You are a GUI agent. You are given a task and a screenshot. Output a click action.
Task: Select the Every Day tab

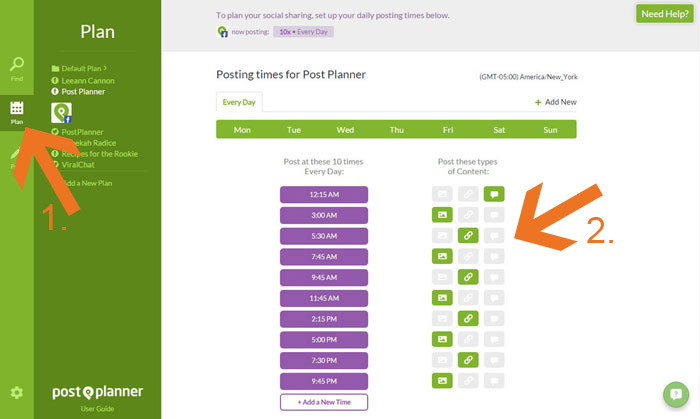pos(239,102)
